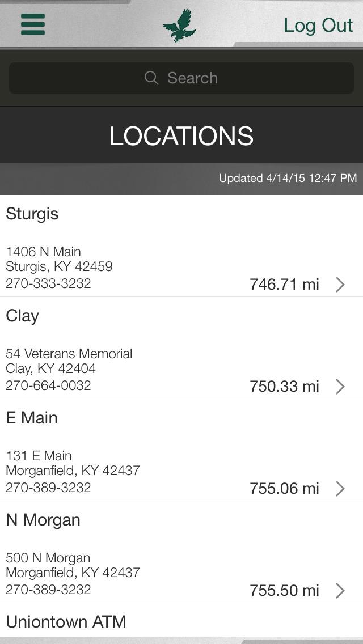Call Sturgis at 270-333-3232
This screenshot has width=363, height=644.
click(x=48, y=283)
